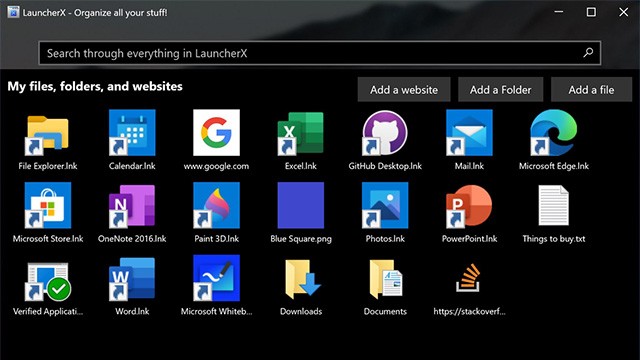Launch the Photos shortcut icon
Image resolution: width=640 pixels, height=360 pixels.
[385, 205]
